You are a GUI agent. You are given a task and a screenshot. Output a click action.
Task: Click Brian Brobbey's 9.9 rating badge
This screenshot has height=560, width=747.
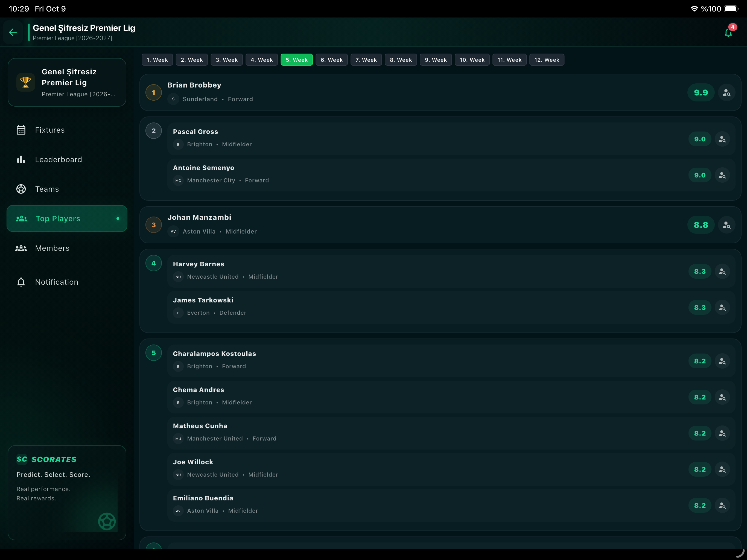pyautogui.click(x=701, y=92)
